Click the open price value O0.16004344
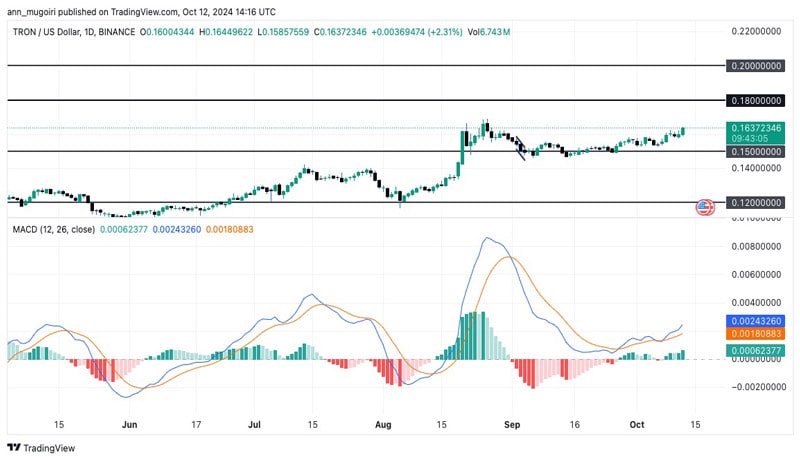 [167, 32]
